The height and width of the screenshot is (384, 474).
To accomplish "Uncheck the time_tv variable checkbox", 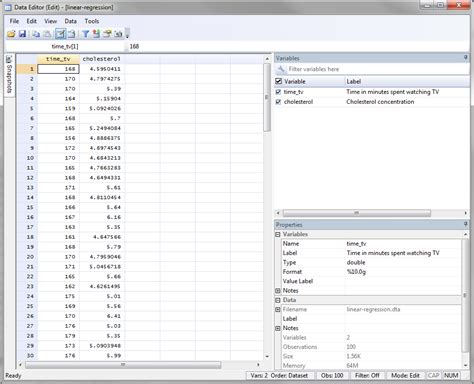I will (x=278, y=92).
